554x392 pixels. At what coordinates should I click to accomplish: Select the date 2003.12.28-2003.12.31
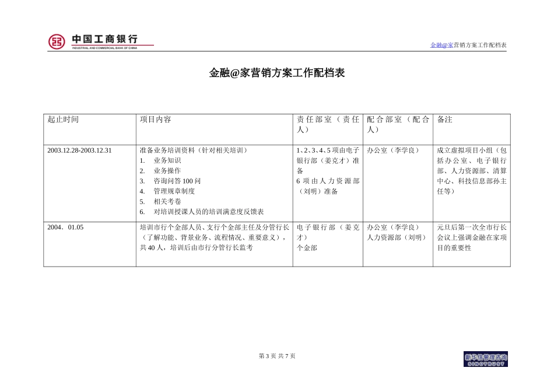(x=79, y=150)
